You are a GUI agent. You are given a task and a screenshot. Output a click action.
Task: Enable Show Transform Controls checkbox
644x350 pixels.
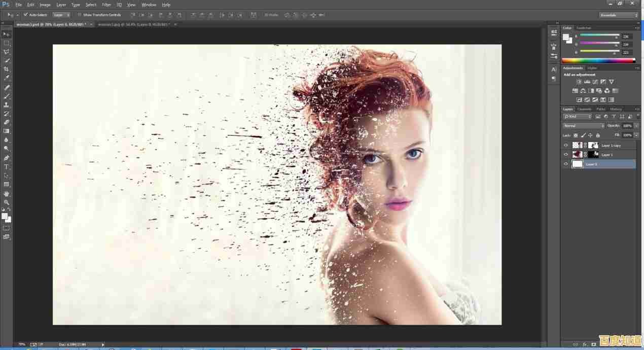pos(80,15)
